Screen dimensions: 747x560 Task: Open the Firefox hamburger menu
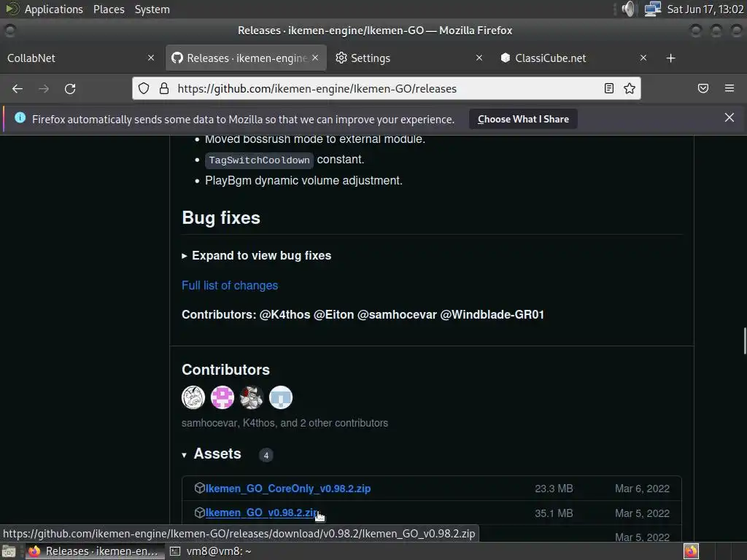[x=729, y=88]
